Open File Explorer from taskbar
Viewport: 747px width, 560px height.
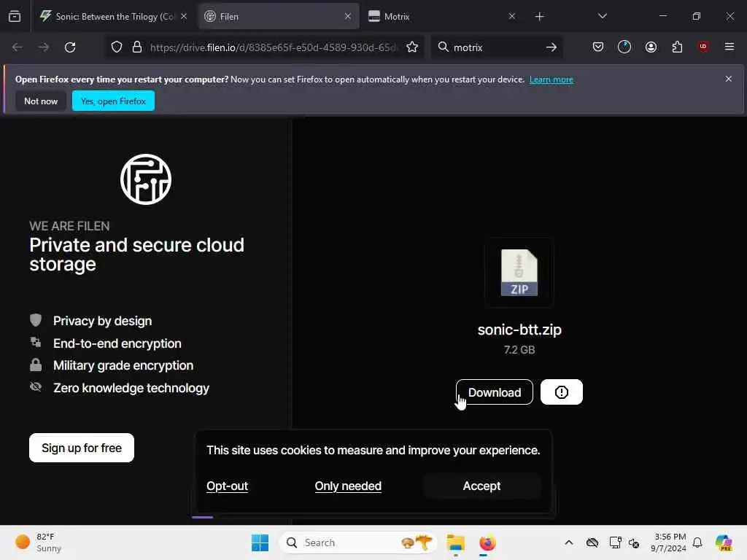tap(455, 542)
